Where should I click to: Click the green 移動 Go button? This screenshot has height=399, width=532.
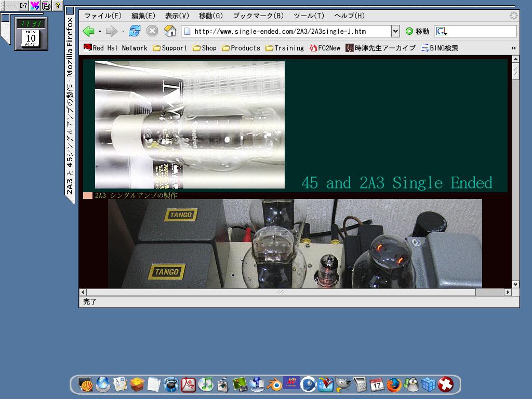(417, 31)
